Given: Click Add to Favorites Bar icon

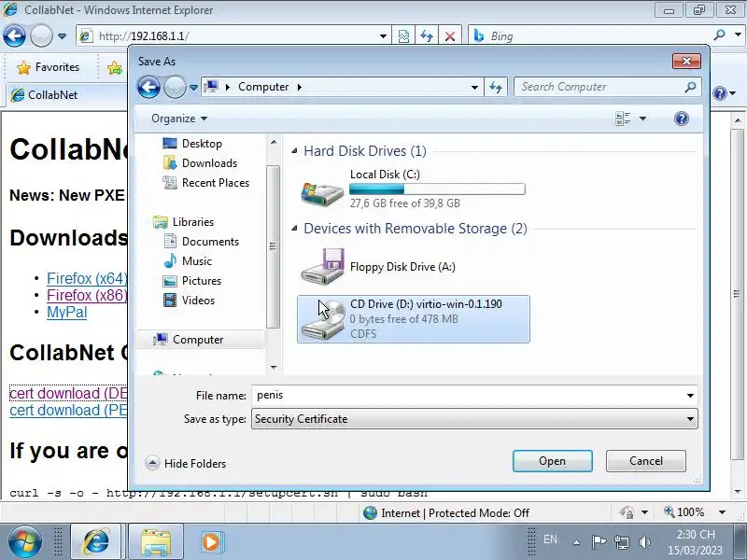Looking at the screenshot, I should 114,67.
